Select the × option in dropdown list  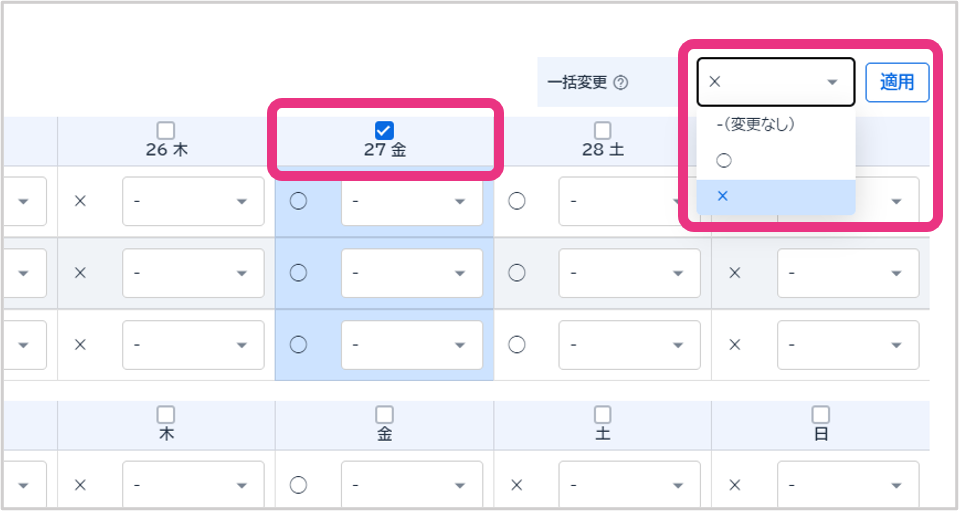coord(723,196)
